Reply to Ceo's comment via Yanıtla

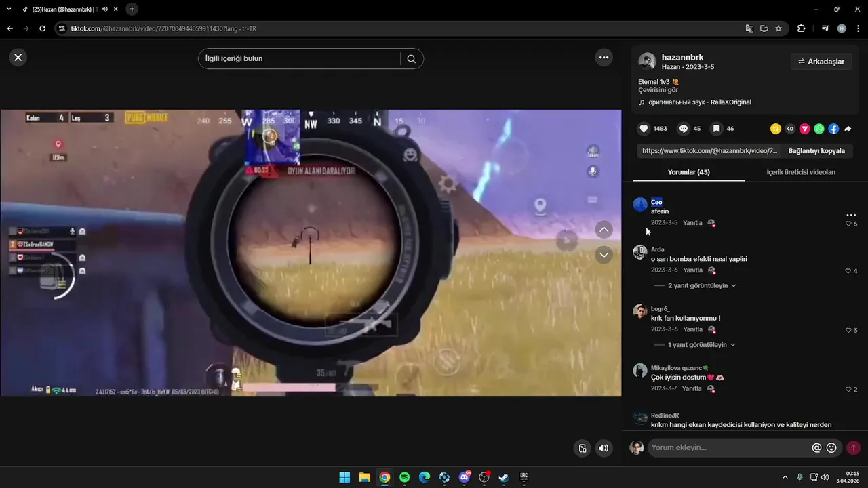[x=692, y=223]
